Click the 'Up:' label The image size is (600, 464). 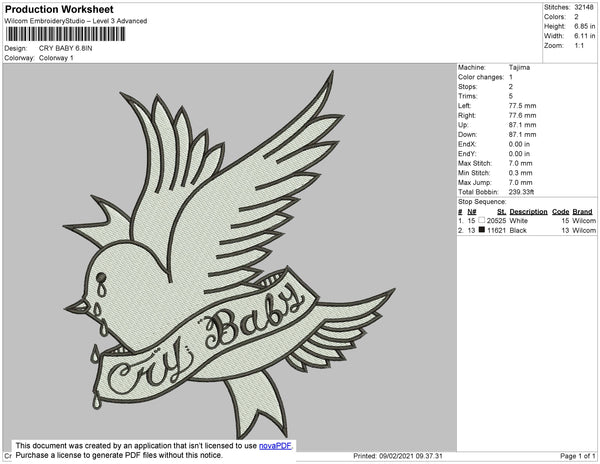click(x=463, y=125)
